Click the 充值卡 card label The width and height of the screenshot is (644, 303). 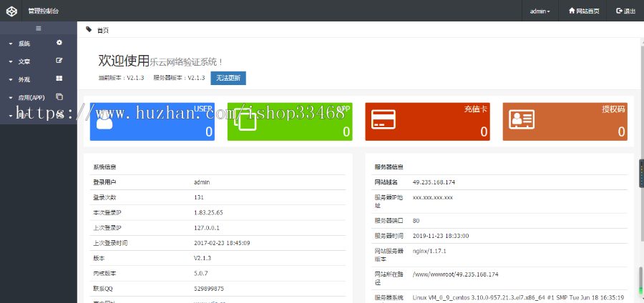click(x=476, y=109)
